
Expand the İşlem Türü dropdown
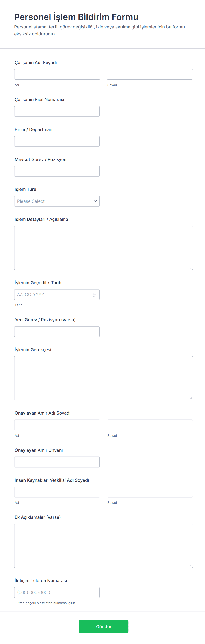pos(57,201)
